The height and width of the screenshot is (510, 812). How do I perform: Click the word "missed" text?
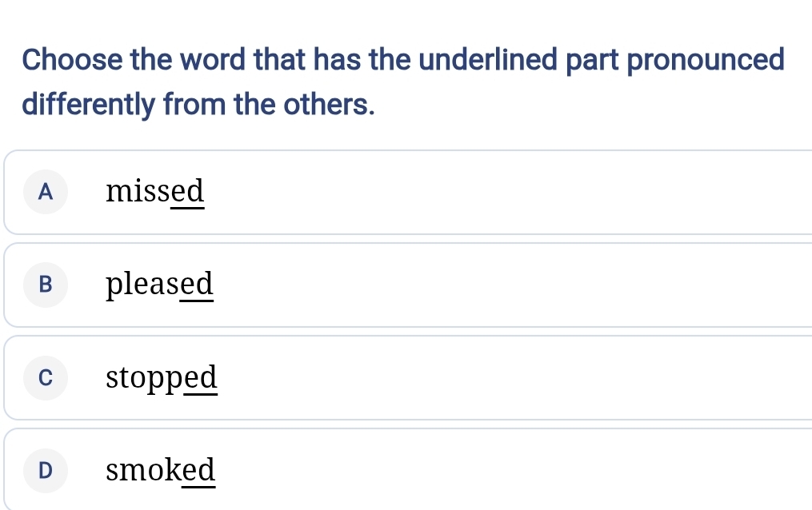[155, 192]
